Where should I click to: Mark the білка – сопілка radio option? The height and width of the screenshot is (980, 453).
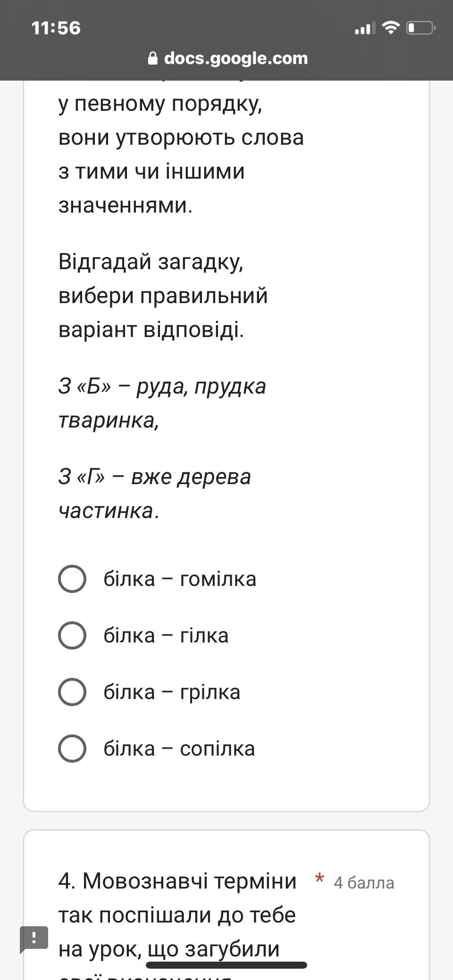72,748
